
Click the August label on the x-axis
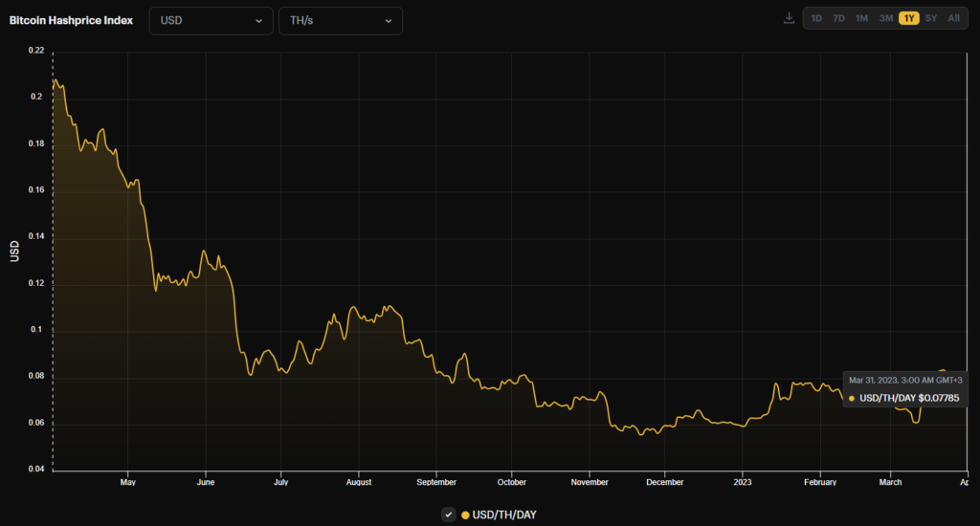357,482
